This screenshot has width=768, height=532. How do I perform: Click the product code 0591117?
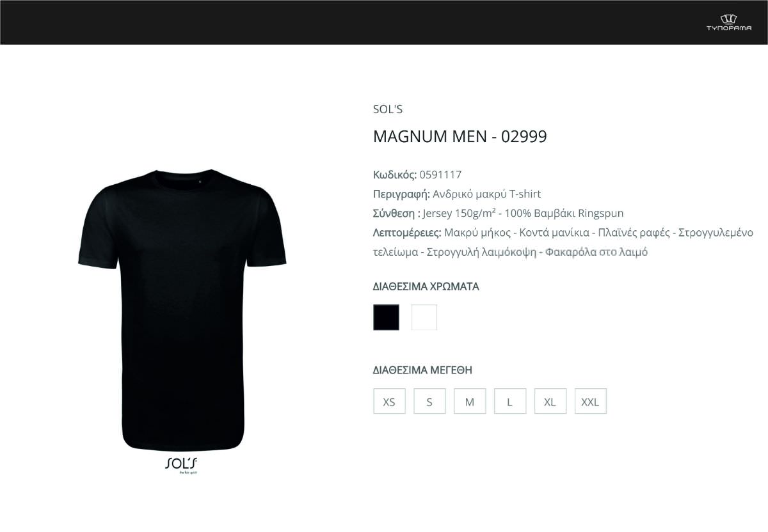440,175
